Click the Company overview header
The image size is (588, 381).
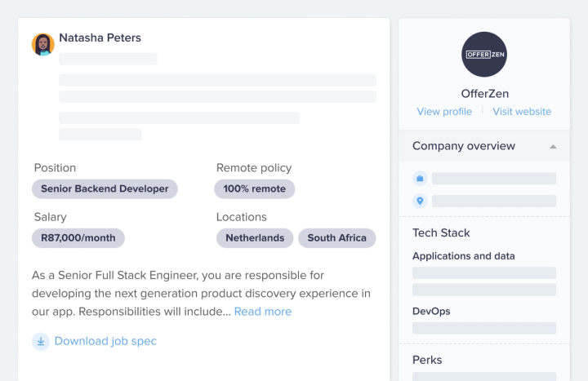464,146
